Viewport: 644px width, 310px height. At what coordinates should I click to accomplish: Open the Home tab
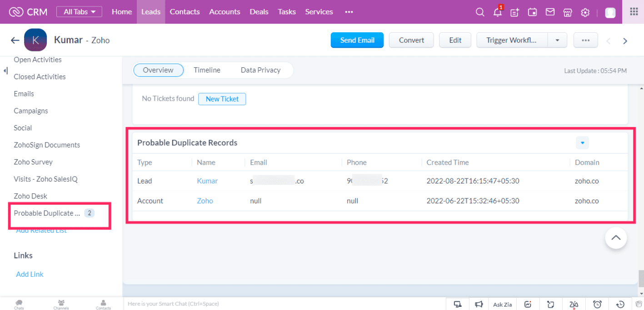click(x=122, y=12)
